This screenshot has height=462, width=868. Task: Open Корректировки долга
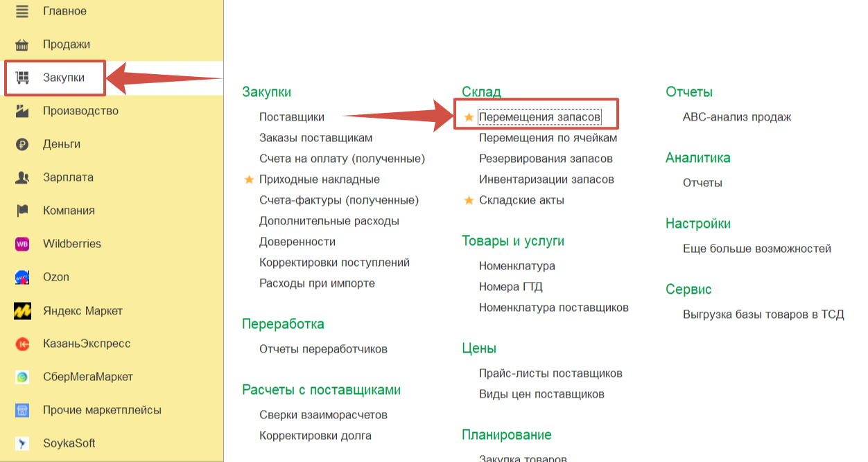pyautogui.click(x=315, y=436)
